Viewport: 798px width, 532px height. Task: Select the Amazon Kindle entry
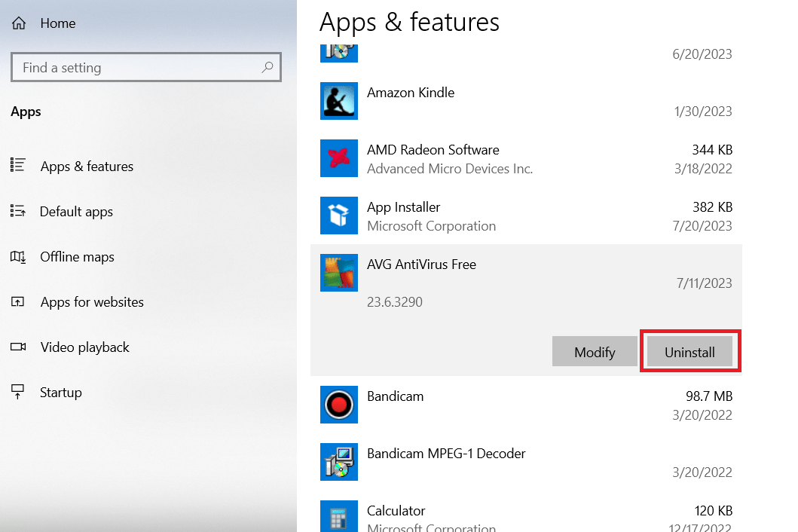[x=526, y=101]
